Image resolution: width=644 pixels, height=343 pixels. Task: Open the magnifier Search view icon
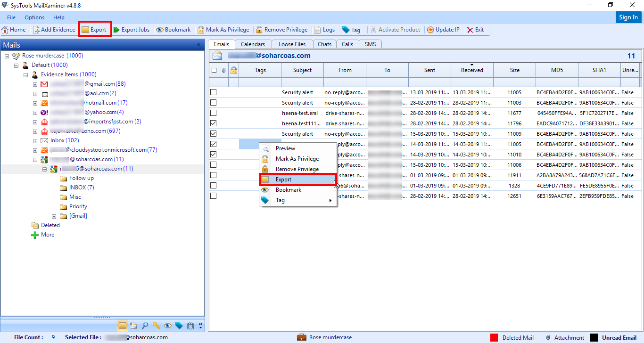(145, 325)
